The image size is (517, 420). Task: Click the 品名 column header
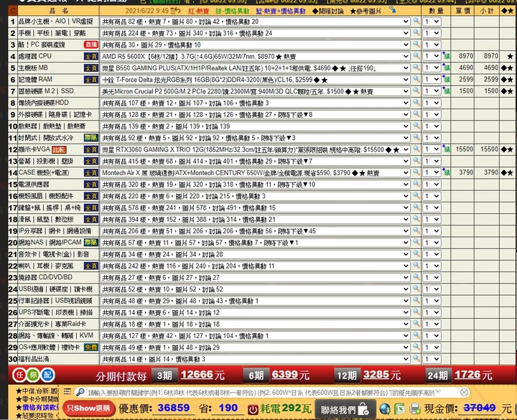coord(58,11)
